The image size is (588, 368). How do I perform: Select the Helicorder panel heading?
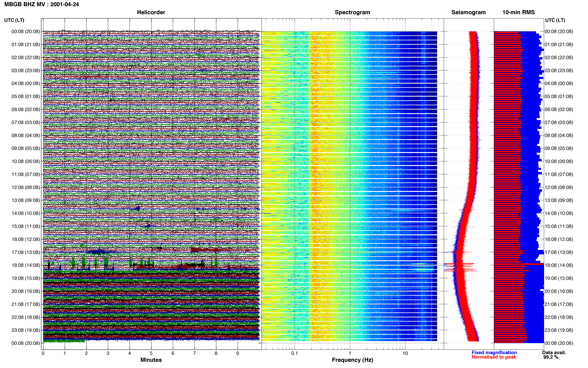tap(151, 12)
